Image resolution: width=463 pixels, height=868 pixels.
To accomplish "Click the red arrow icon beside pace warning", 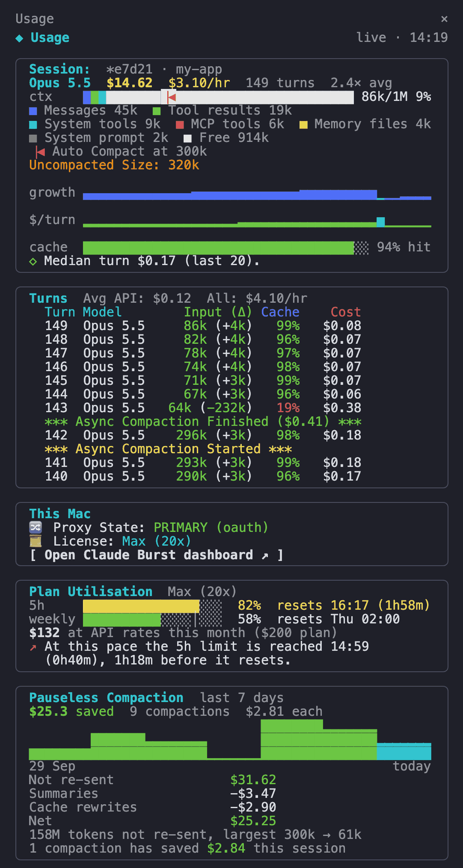I will point(33,648).
